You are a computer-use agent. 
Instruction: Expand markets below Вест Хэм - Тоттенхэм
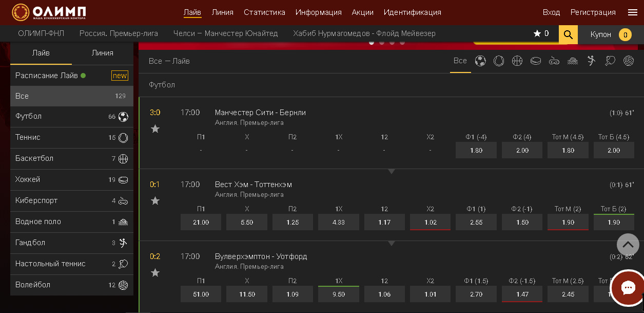tap(392, 243)
